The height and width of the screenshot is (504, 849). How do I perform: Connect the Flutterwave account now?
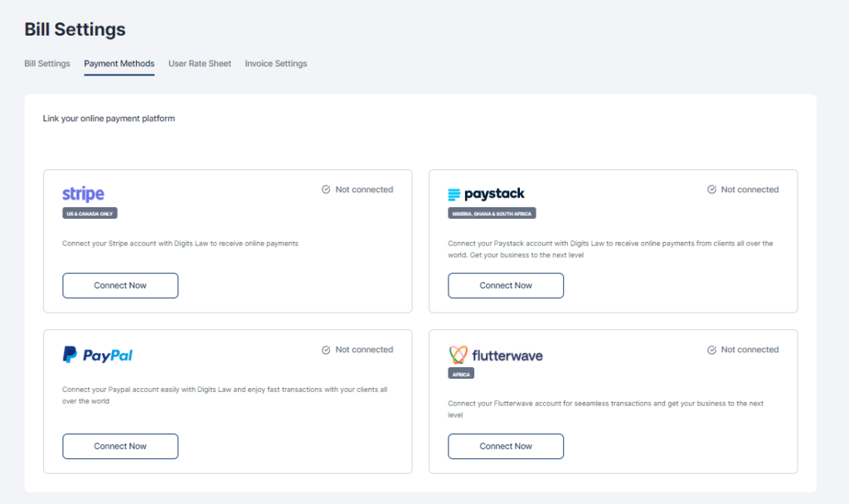pyautogui.click(x=506, y=446)
